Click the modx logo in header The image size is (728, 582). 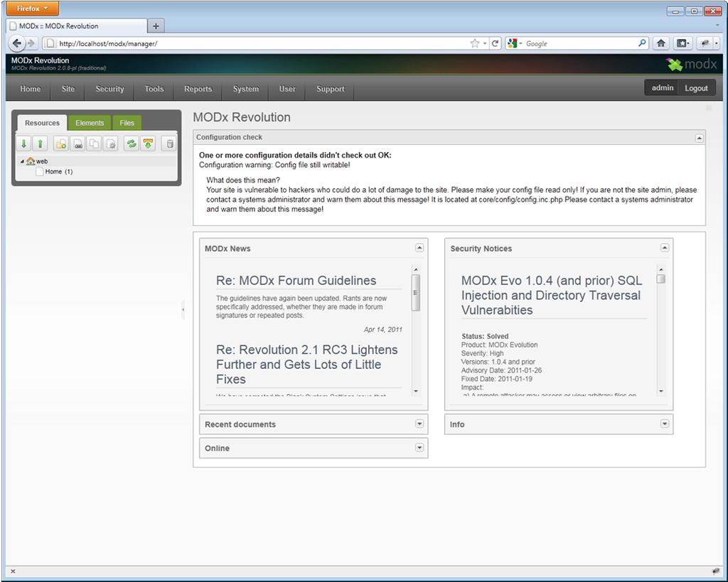point(691,64)
